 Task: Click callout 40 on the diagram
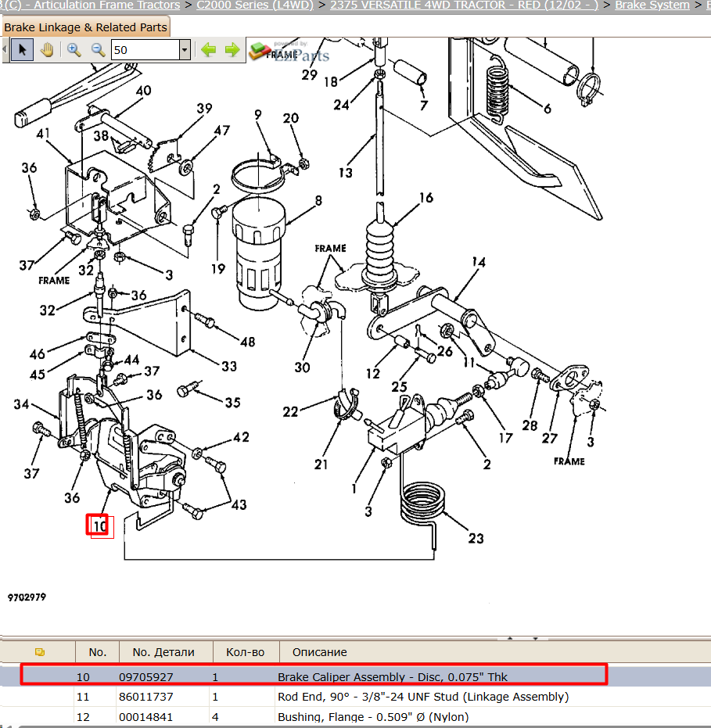point(143,90)
